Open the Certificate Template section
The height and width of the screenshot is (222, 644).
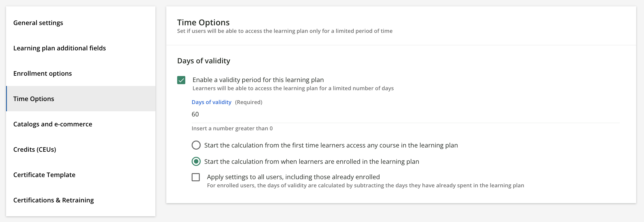pyautogui.click(x=44, y=175)
